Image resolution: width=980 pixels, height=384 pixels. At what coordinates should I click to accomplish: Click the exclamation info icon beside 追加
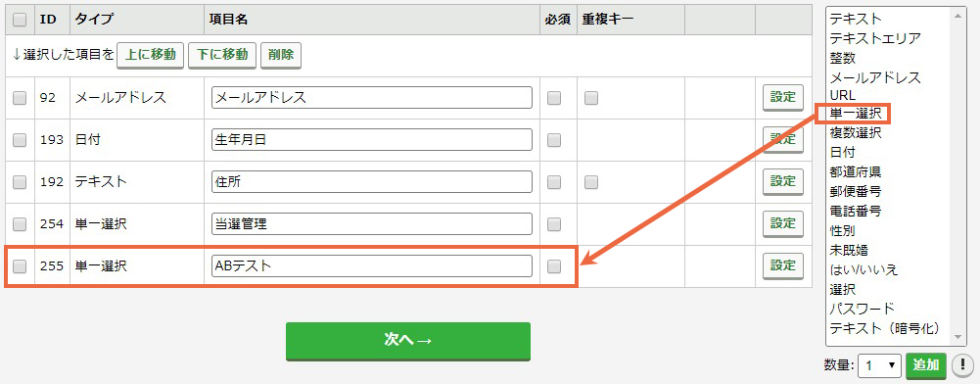pos(959,365)
